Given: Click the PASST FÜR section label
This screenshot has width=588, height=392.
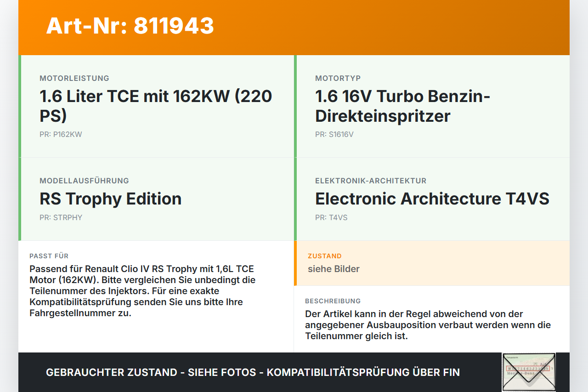Looking at the screenshot, I should point(49,256).
